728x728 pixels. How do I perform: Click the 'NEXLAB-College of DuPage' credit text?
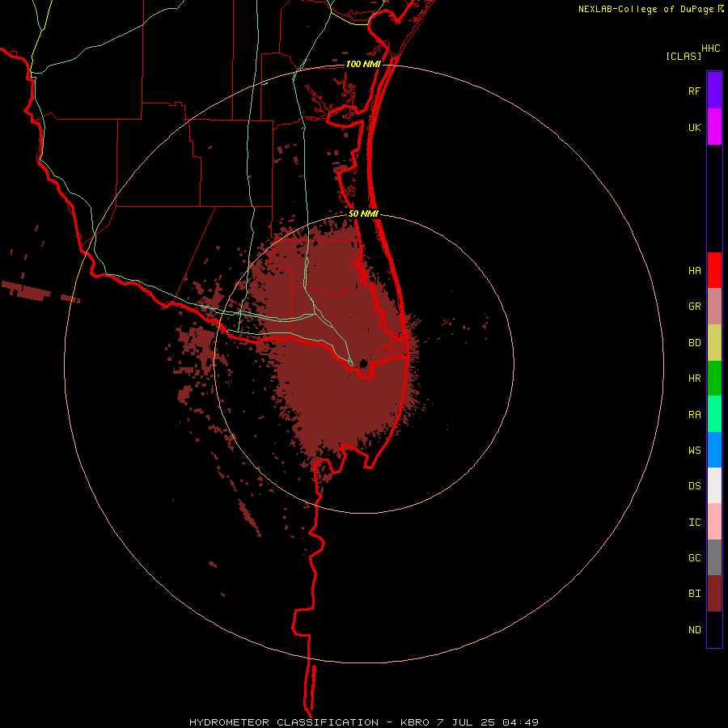645,9
